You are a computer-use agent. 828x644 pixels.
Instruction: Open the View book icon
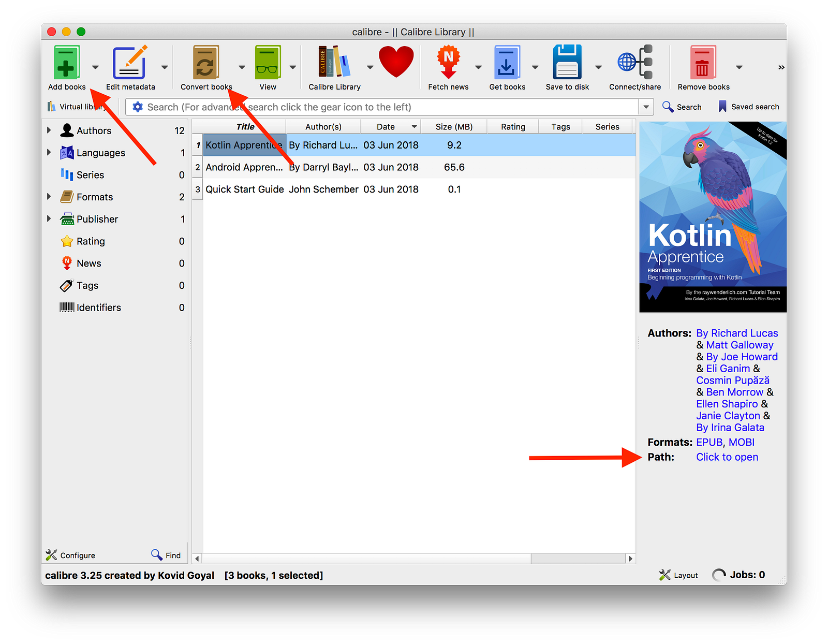coord(268,62)
